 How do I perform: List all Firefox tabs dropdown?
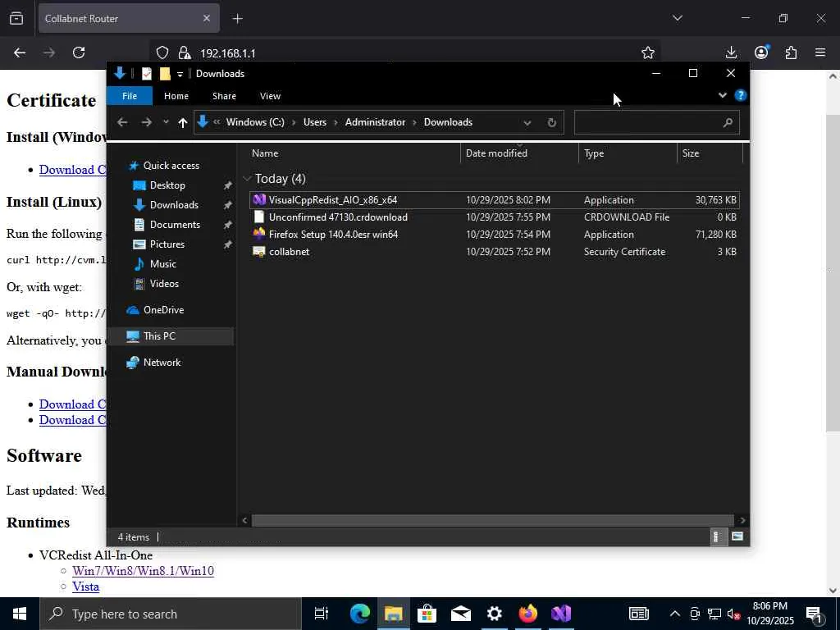click(x=678, y=18)
